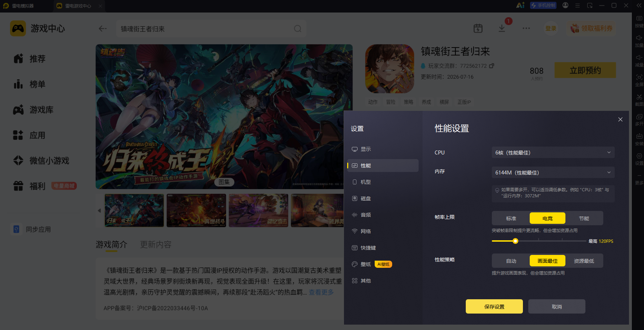The image size is (644, 330).
Task: Open the title bar hamburger menu
Action: [578, 5]
